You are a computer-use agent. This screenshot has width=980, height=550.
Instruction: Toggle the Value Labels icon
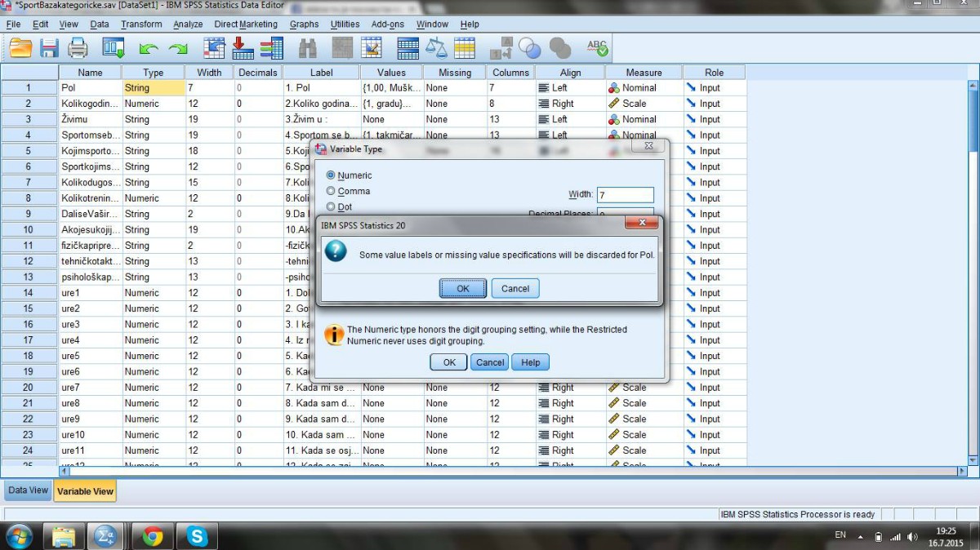pos(501,48)
